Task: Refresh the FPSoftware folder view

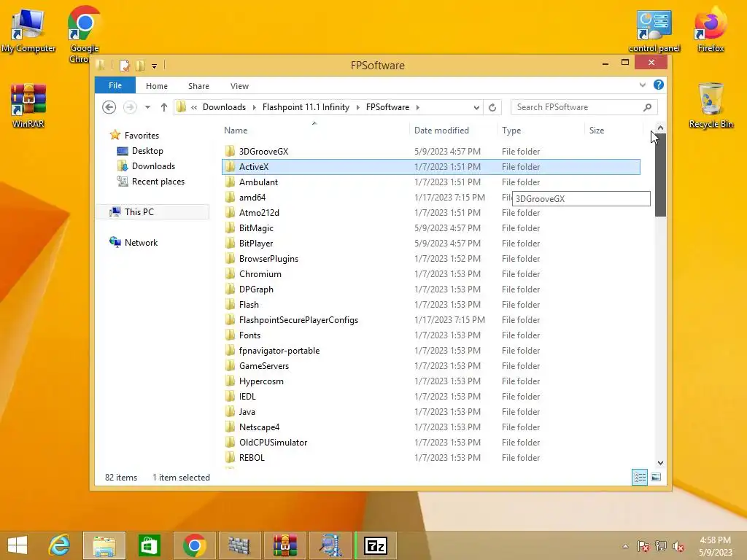Action: 492,108
